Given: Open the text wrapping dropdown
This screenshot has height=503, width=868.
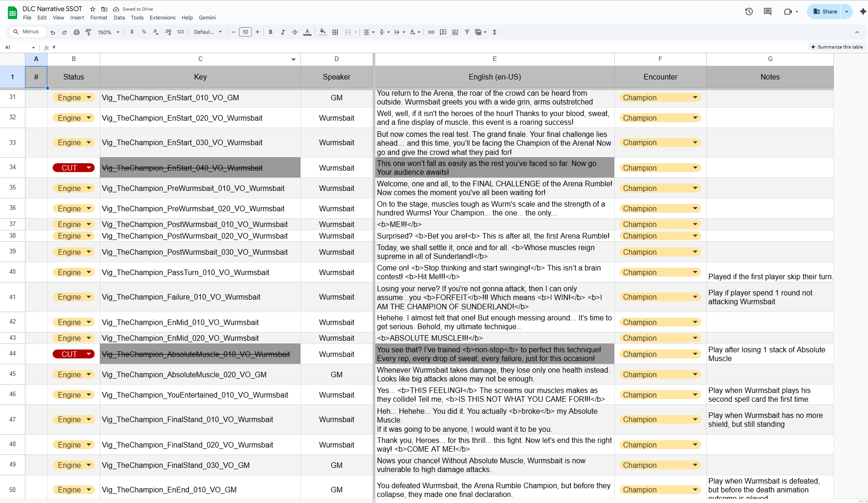Looking at the screenshot, I should coord(399,32).
